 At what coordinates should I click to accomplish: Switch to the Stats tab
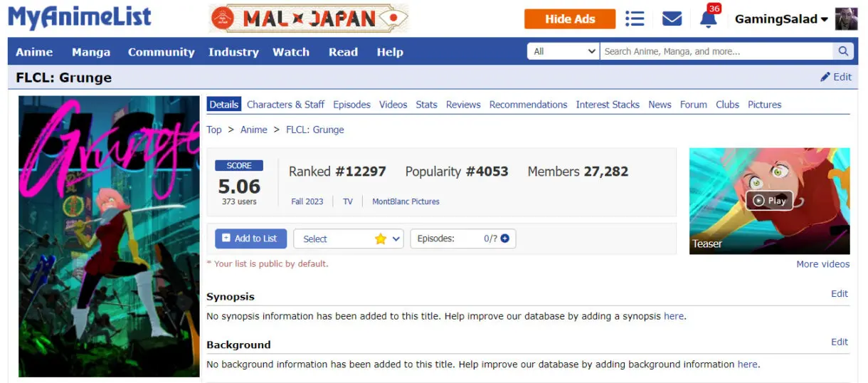[x=426, y=105]
